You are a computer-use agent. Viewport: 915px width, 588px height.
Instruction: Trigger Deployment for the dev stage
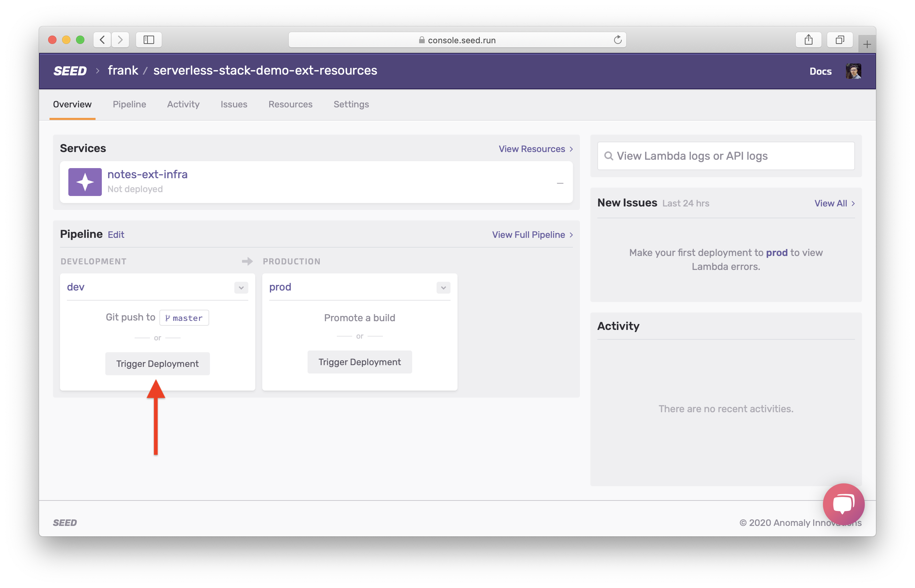(x=157, y=363)
